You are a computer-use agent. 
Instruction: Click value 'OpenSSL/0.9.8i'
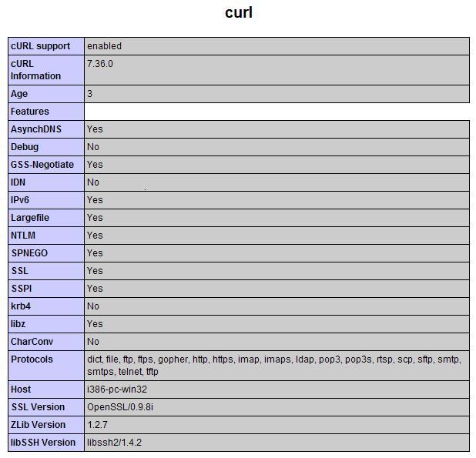[120, 407]
